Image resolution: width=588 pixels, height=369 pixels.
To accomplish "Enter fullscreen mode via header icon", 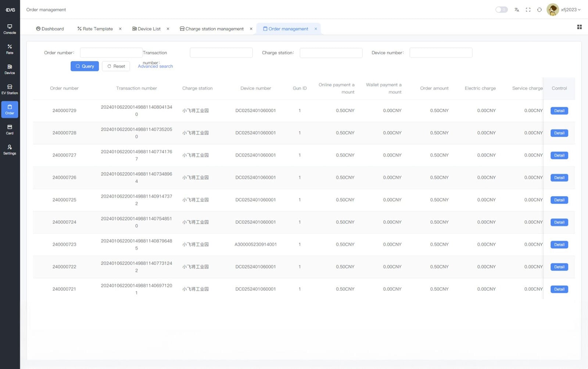I will point(528,10).
